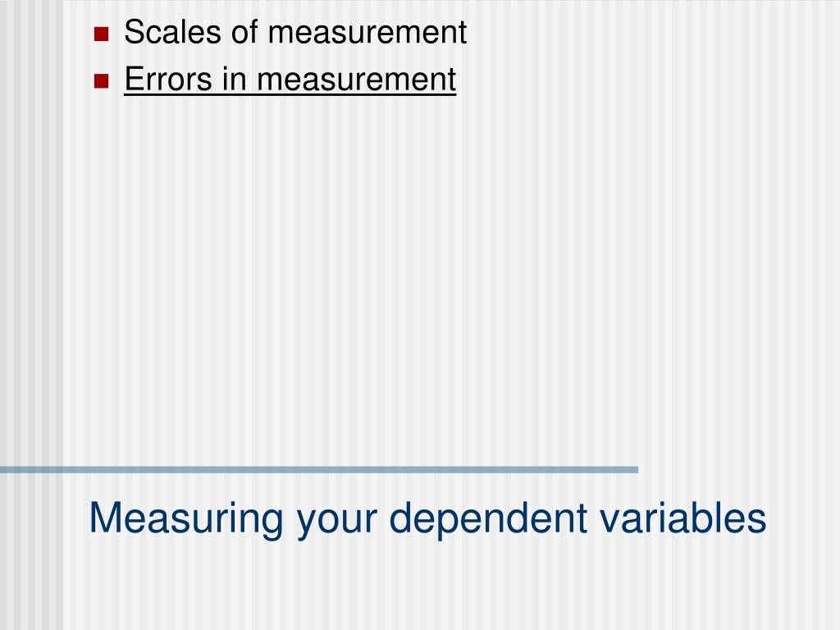
Task: Click the word Measuring in the title
Action: click(186, 518)
